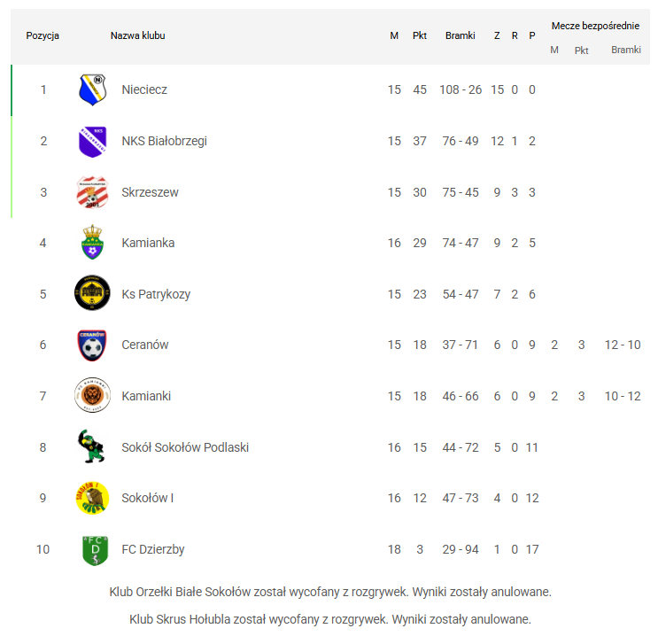Open the NKS Białobrzegi purple crest
Viewport: 658px width, 644px height.
tap(92, 142)
